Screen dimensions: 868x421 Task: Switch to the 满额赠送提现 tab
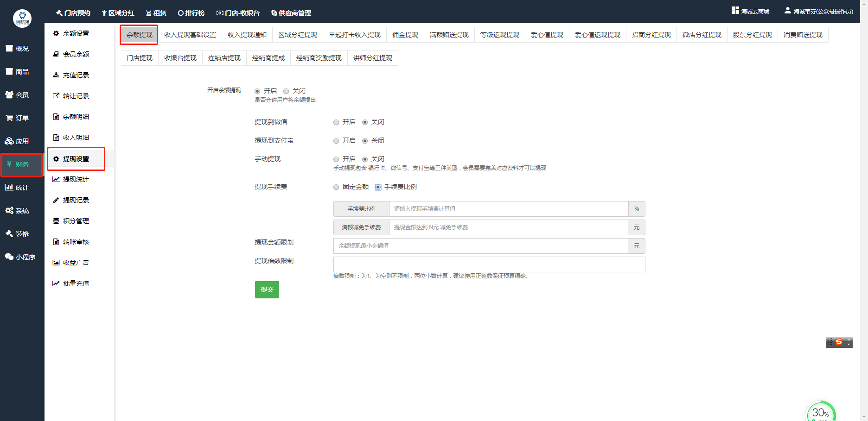[449, 35]
